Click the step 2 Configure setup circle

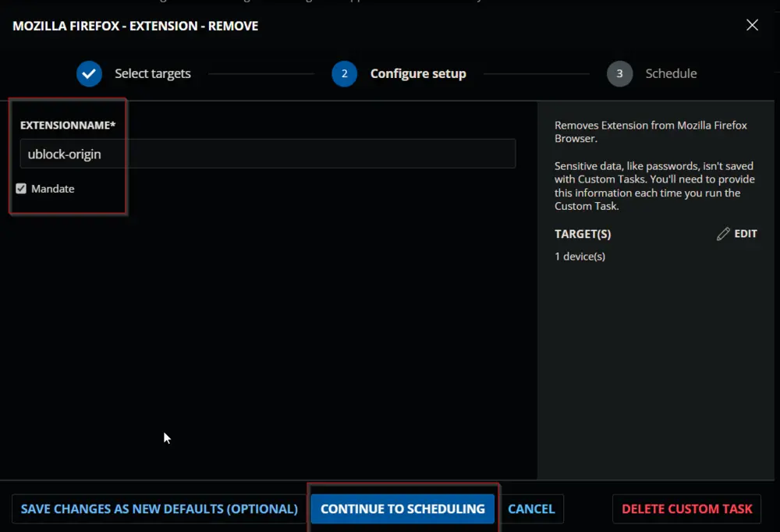[344, 73]
